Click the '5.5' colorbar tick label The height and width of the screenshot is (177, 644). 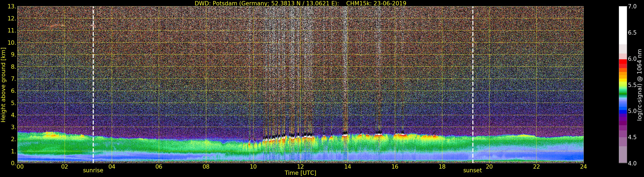pos(632,85)
